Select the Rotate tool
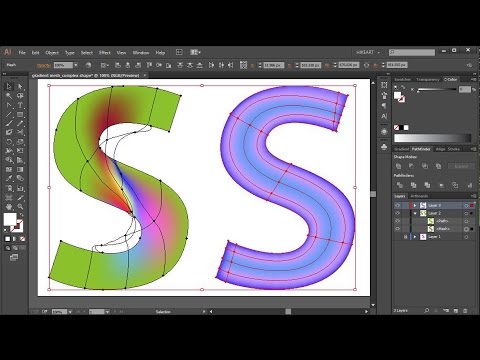The image size is (480, 360). tap(9, 142)
